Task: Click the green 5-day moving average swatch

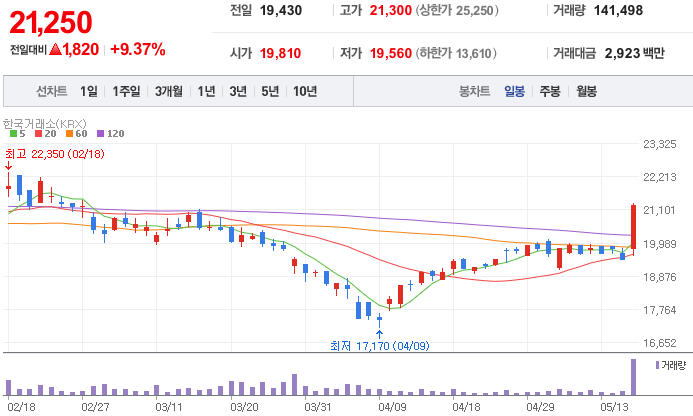Action: pos(14,134)
